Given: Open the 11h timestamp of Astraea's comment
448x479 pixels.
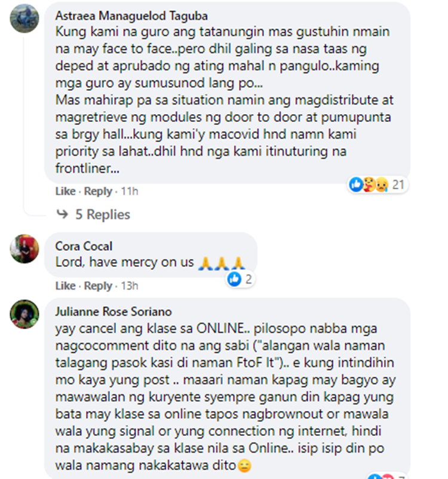Looking at the screenshot, I should tap(130, 191).
